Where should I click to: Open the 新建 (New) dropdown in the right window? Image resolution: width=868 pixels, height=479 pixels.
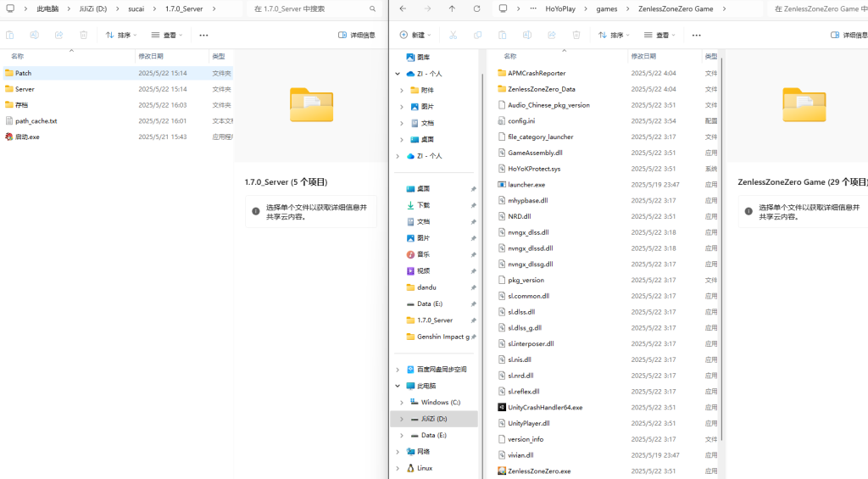[x=415, y=35]
